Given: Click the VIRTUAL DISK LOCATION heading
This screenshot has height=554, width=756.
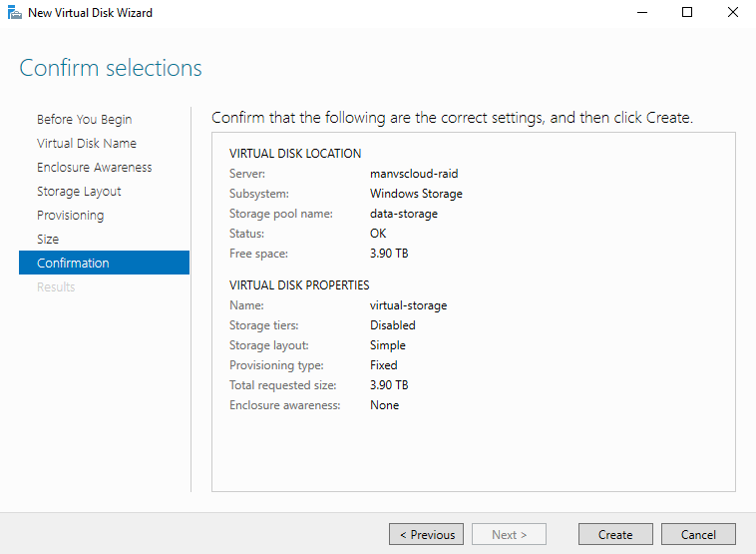Looking at the screenshot, I should (x=295, y=154).
